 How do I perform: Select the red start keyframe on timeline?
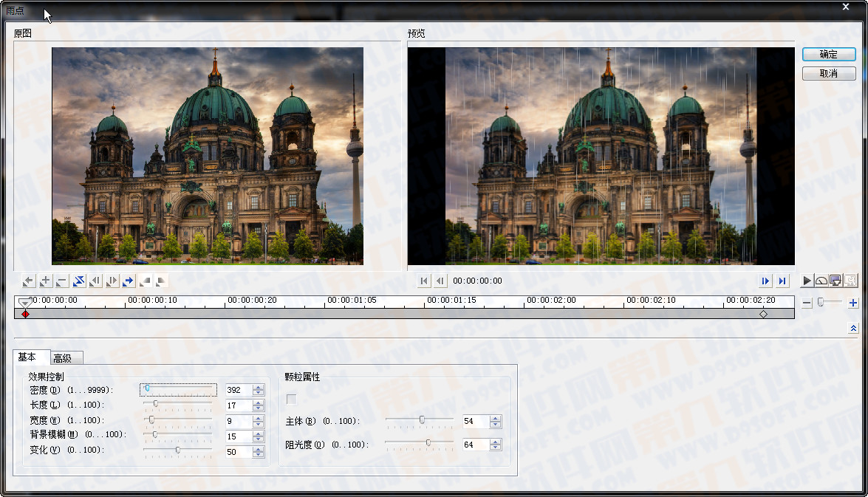(x=25, y=314)
